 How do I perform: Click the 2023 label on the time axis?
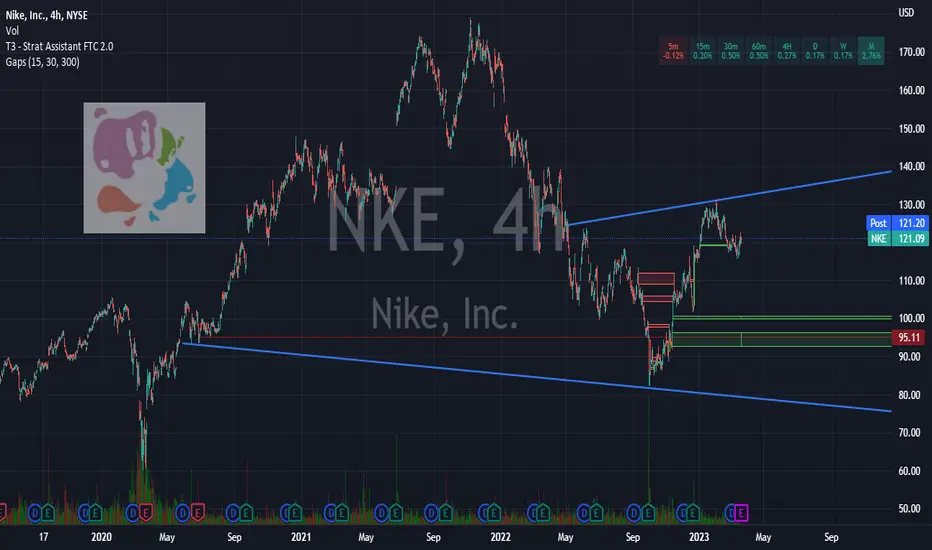(x=699, y=537)
